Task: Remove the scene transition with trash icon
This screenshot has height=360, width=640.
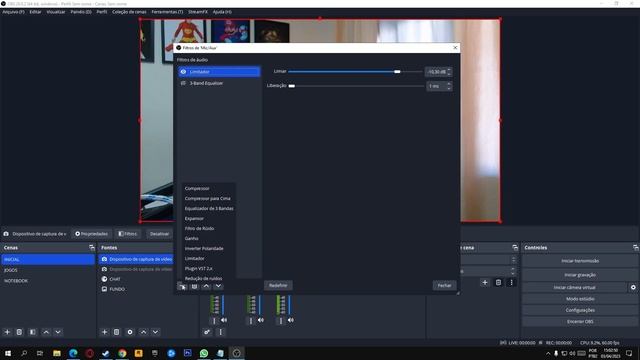Action: coord(498,282)
